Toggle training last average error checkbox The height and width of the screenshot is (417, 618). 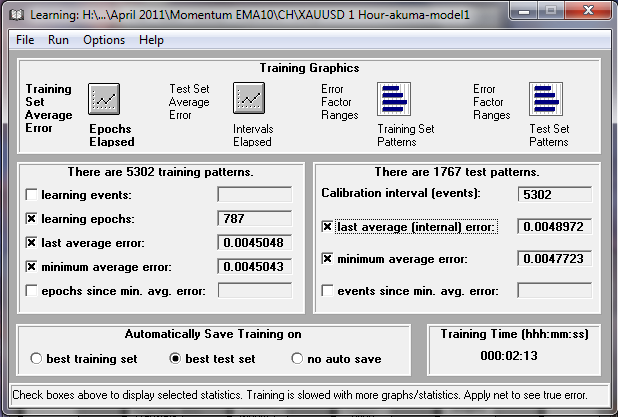(31, 242)
